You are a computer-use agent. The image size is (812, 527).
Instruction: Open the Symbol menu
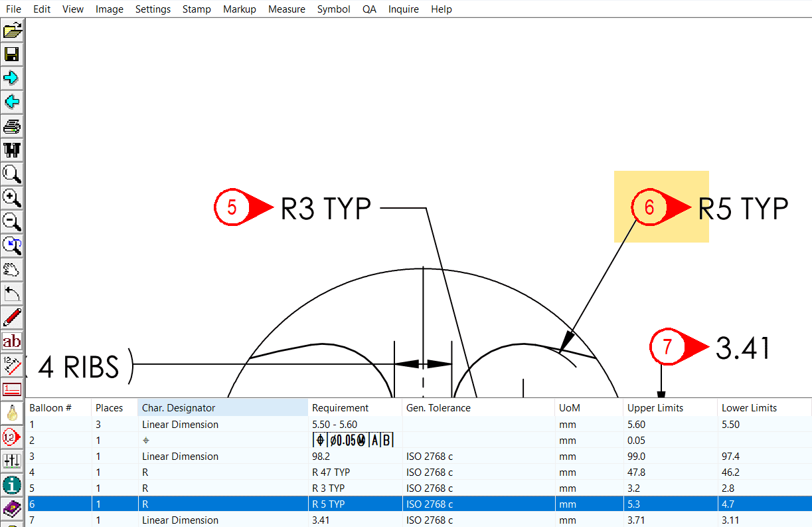point(333,9)
